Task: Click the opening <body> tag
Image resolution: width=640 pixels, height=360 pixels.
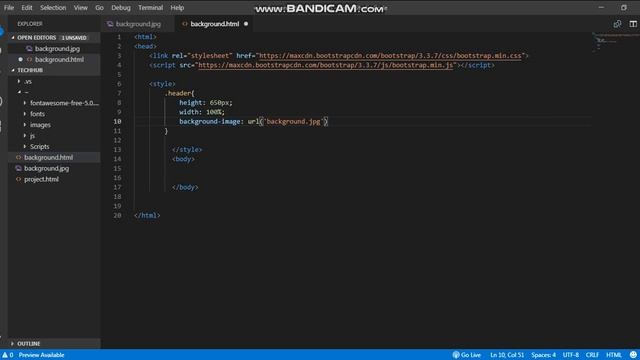Action: coord(183,159)
